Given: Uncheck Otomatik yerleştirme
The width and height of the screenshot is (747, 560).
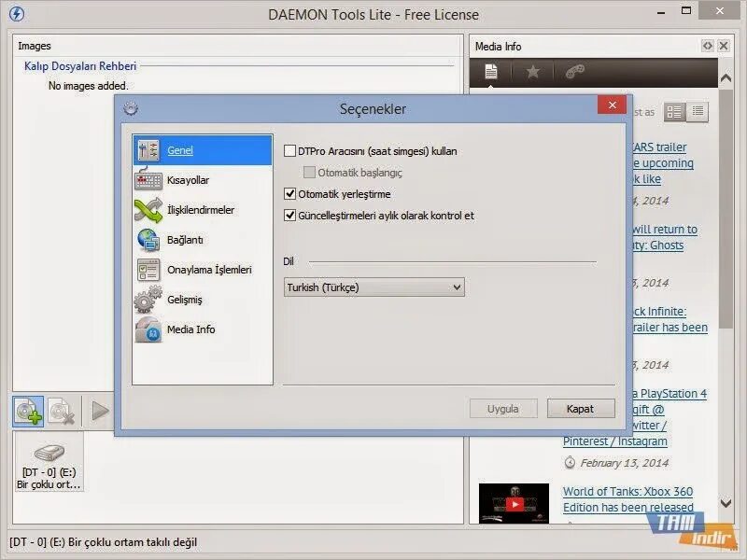Looking at the screenshot, I should [289, 194].
